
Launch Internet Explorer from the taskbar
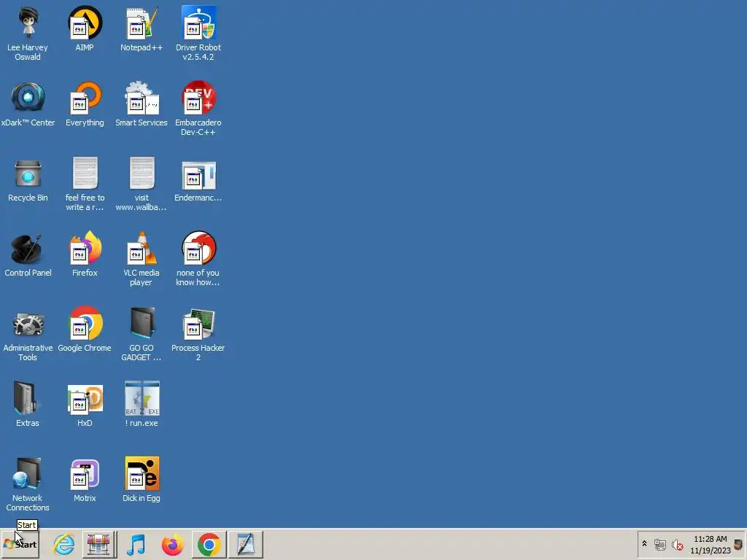click(64, 544)
